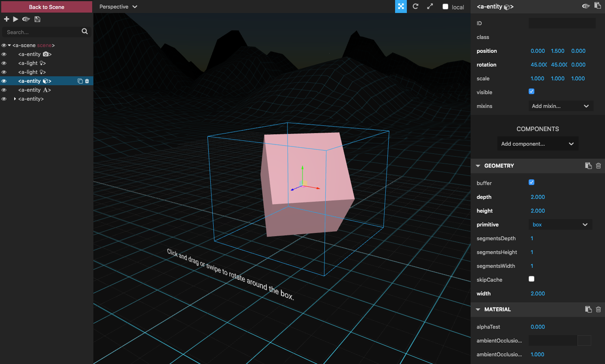This screenshot has height=364, width=605.
Task: Enable the skipCache checkbox
Action: (532, 279)
